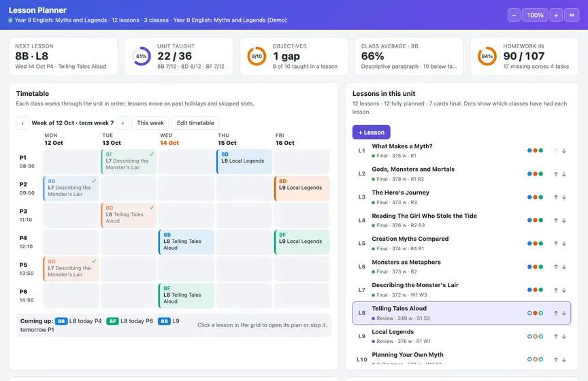Move L9 Local Legends down

tap(563, 336)
